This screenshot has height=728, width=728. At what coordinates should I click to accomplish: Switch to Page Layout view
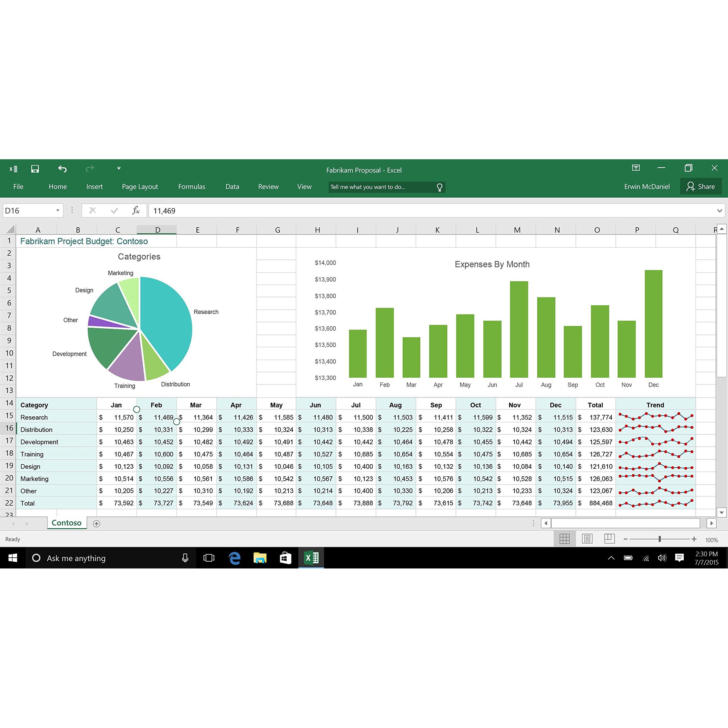[587, 539]
